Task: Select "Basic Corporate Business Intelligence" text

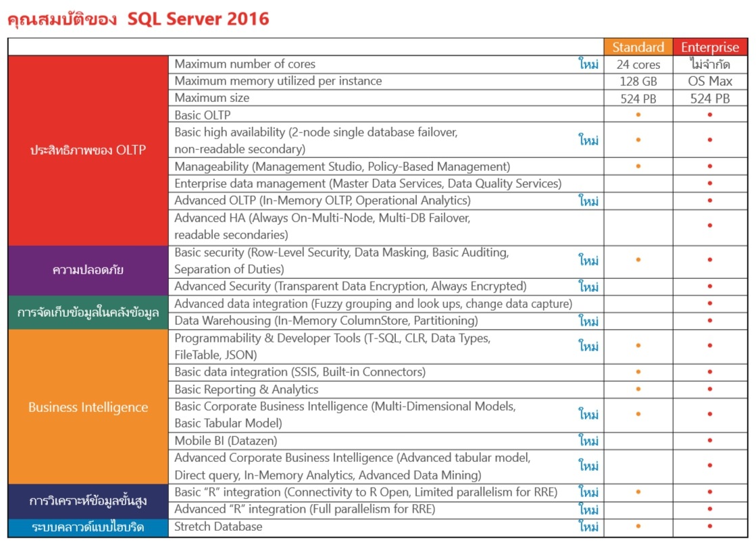Action: pos(345,415)
